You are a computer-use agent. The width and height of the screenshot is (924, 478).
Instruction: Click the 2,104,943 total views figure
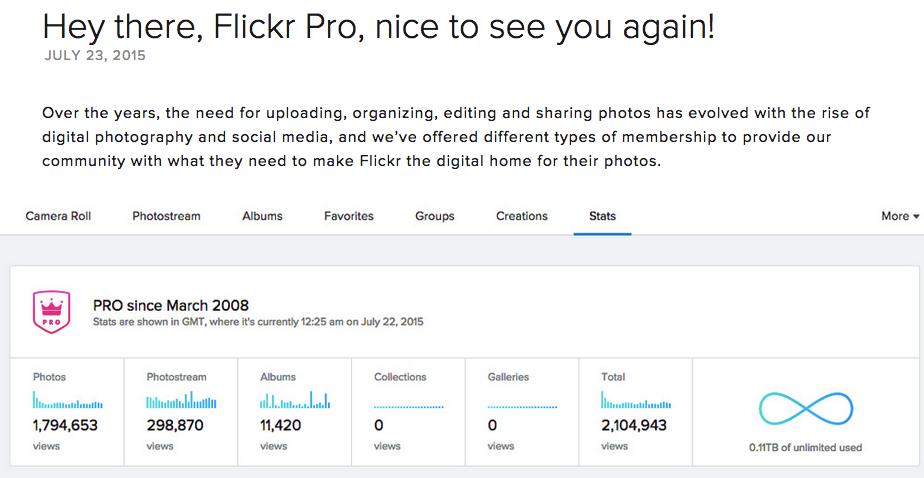[634, 425]
